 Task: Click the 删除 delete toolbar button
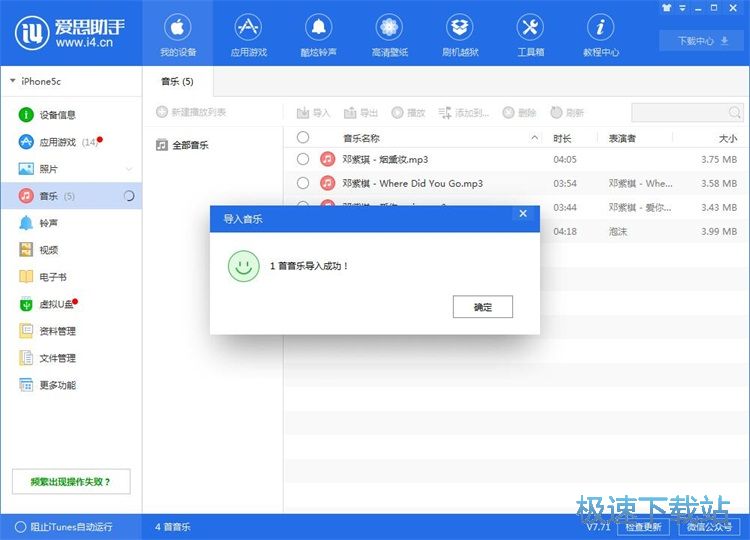coord(519,113)
